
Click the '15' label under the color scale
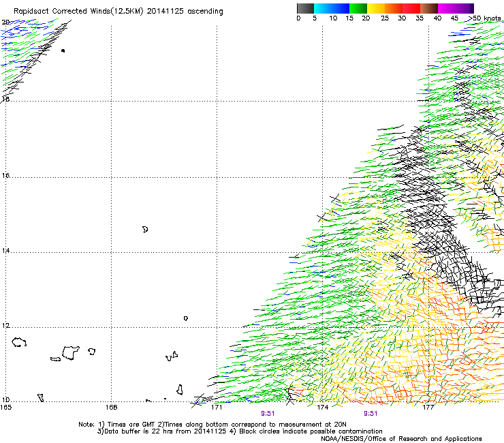tap(349, 18)
